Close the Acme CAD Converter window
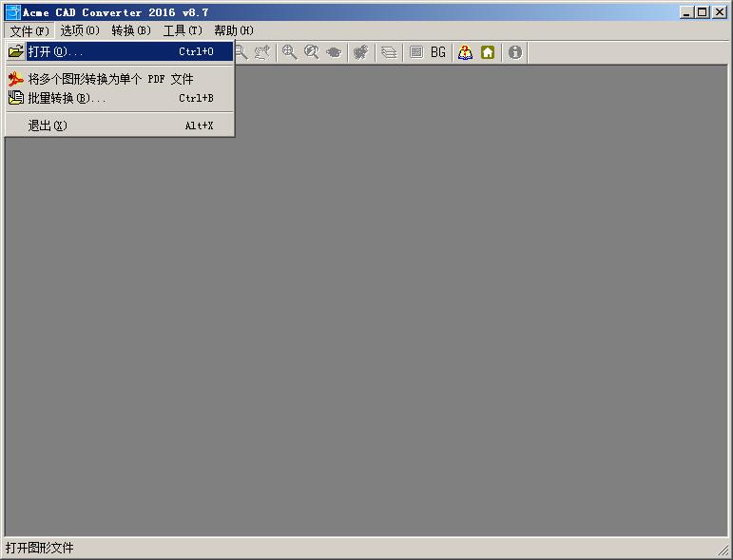The image size is (733, 560). point(720,12)
